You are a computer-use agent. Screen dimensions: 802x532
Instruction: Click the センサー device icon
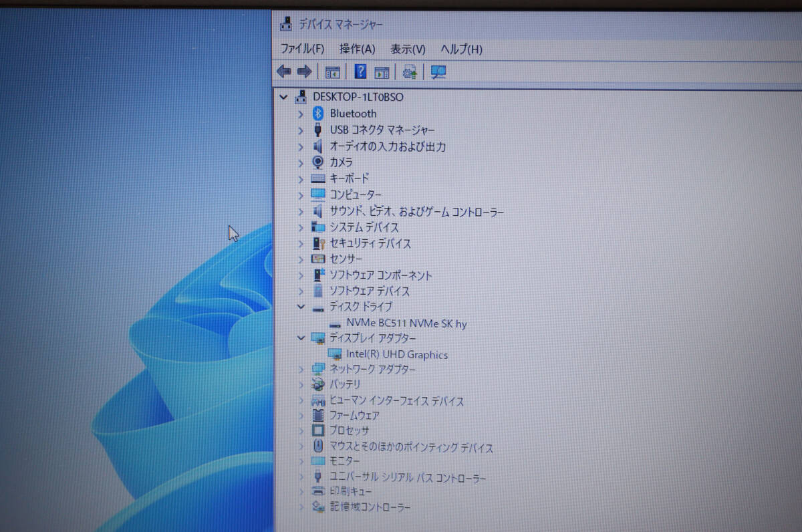tap(318, 259)
